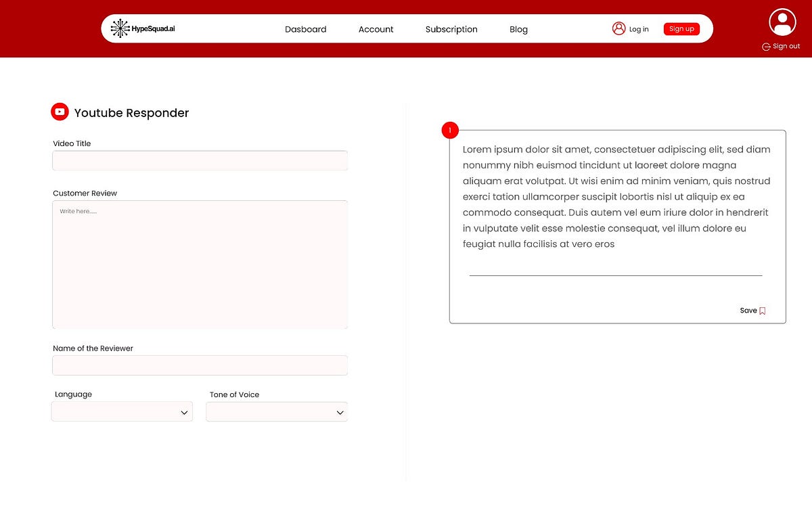This screenshot has height=523, width=812.
Task: Open the Tone of Voice dropdown
Action: pyautogui.click(x=276, y=411)
